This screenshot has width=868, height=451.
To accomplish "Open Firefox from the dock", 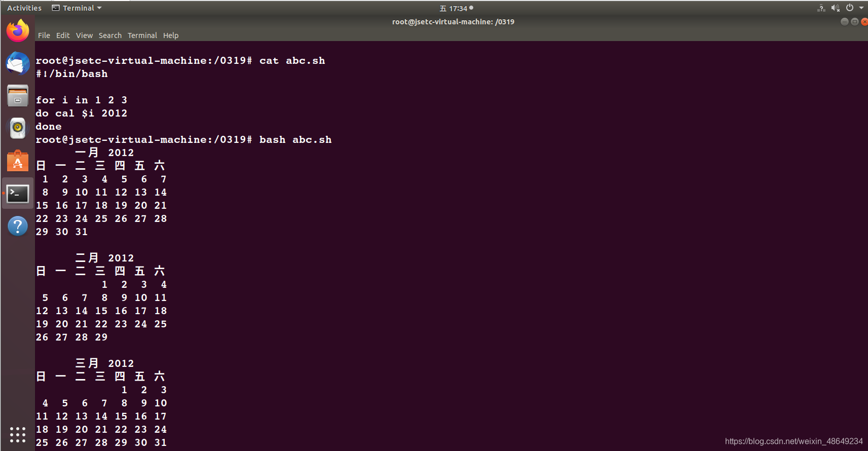I will (18, 31).
